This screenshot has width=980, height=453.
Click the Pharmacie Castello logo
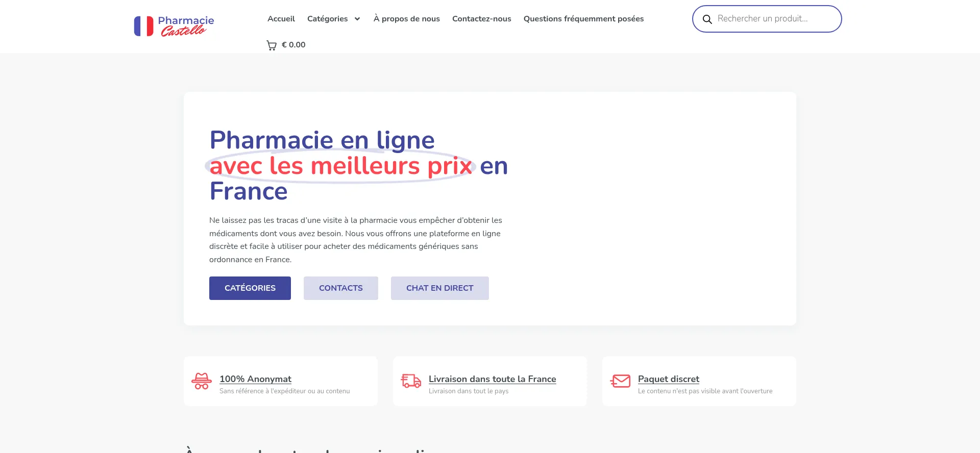coord(174,26)
